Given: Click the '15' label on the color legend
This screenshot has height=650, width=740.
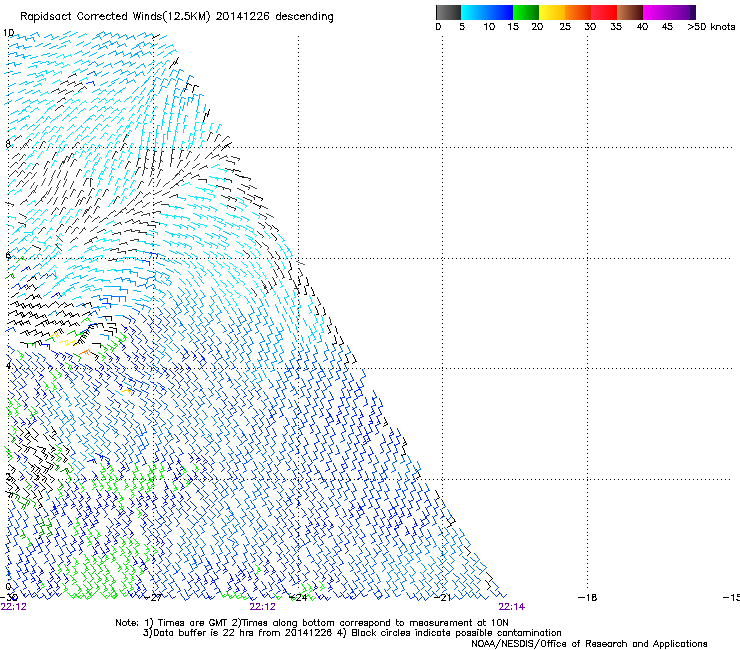Looking at the screenshot, I should click(513, 27).
